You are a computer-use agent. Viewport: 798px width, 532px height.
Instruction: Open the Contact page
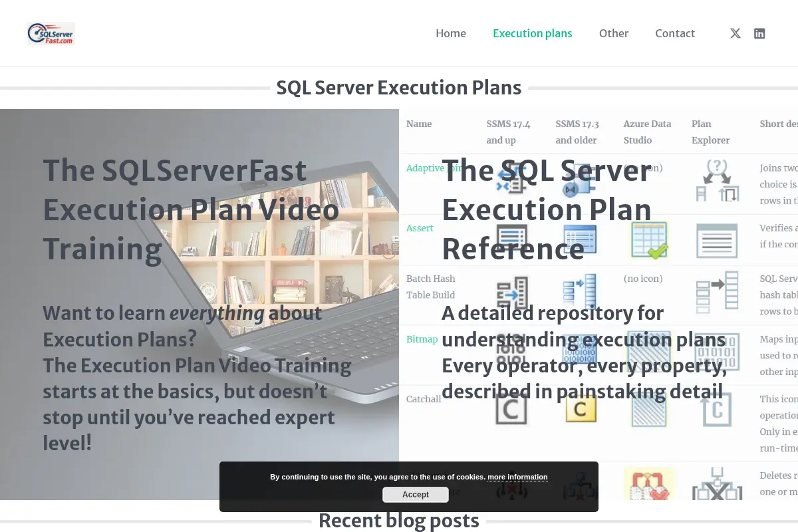675,33
